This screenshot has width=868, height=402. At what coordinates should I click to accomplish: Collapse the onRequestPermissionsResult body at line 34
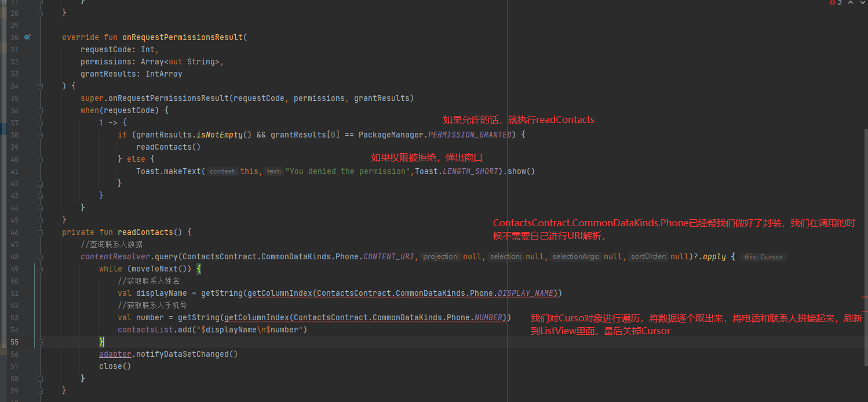click(40, 86)
